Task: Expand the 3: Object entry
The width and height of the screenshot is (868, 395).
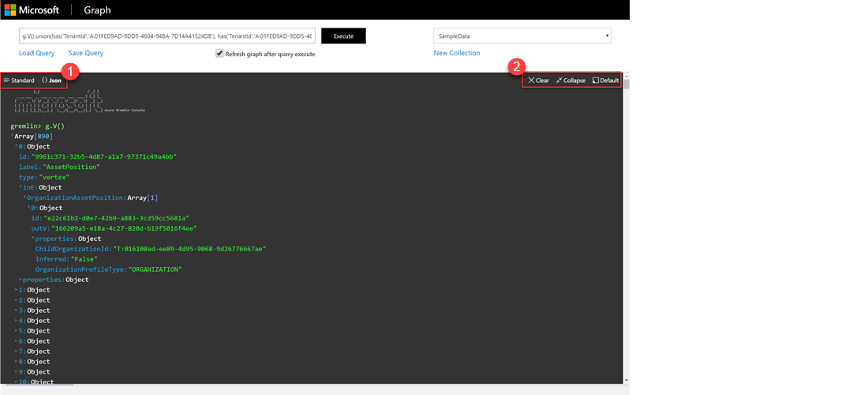Action: coord(16,310)
